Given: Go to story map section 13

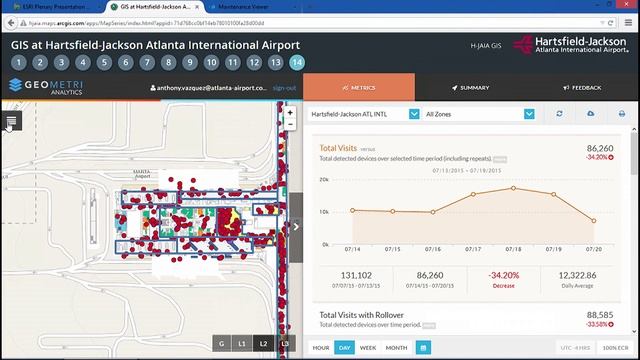Looking at the screenshot, I should pos(276,62).
